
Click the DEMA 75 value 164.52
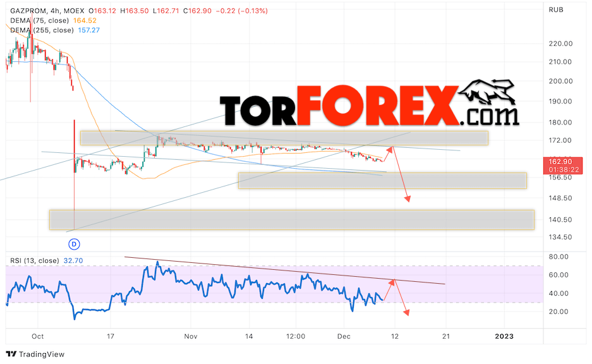click(x=85, y=20)
